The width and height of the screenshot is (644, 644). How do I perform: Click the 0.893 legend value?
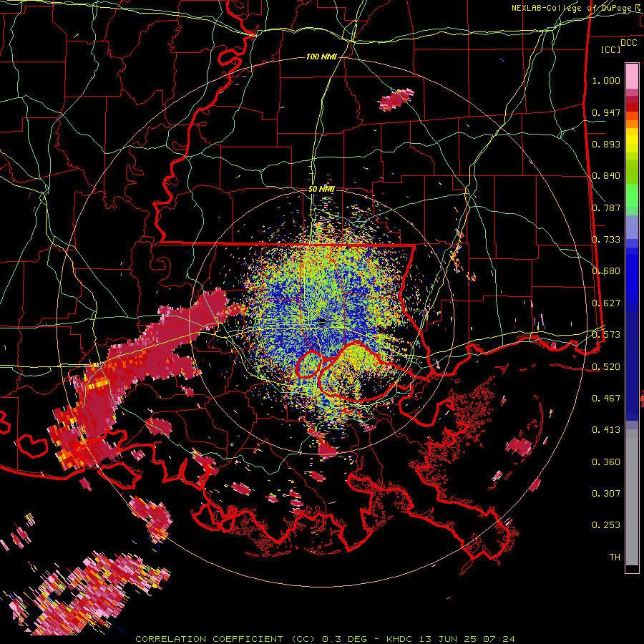[606, 144]
